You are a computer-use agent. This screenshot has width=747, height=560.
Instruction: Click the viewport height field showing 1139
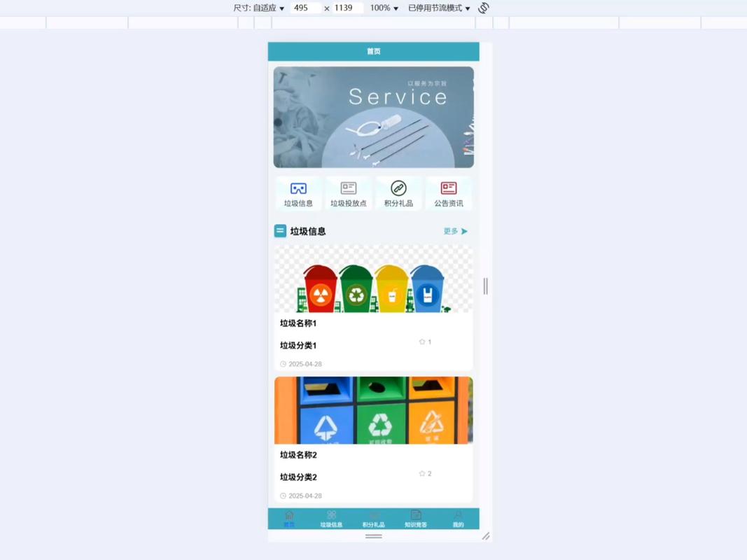click(347, 8)
